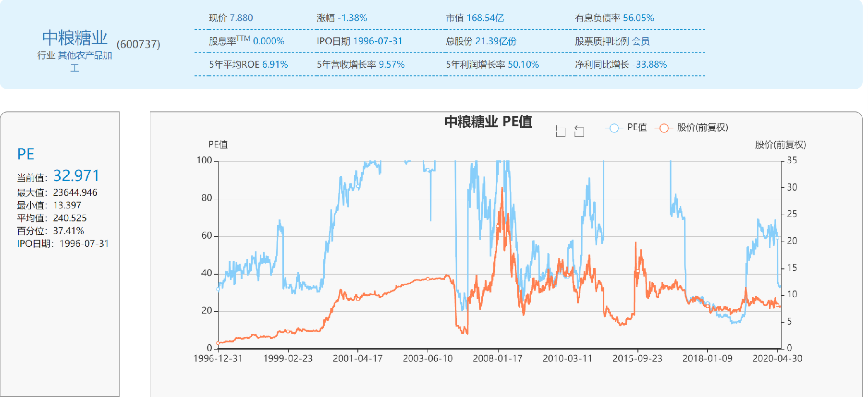The width and height of the screenshot is (868, 400).
Task: Click x-axis date label 1996-12-31
Action: pyautogui.click(x=218, y=359)
